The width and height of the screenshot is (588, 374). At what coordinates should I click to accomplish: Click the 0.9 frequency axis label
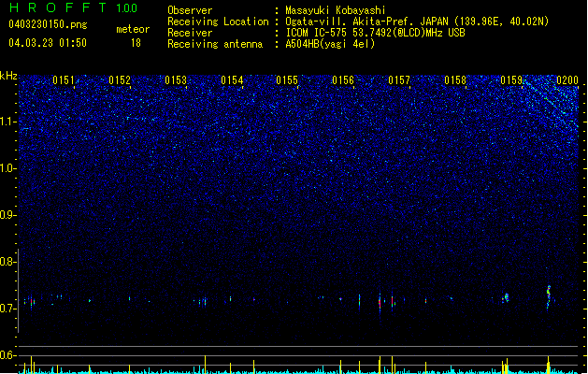(7, 215)
